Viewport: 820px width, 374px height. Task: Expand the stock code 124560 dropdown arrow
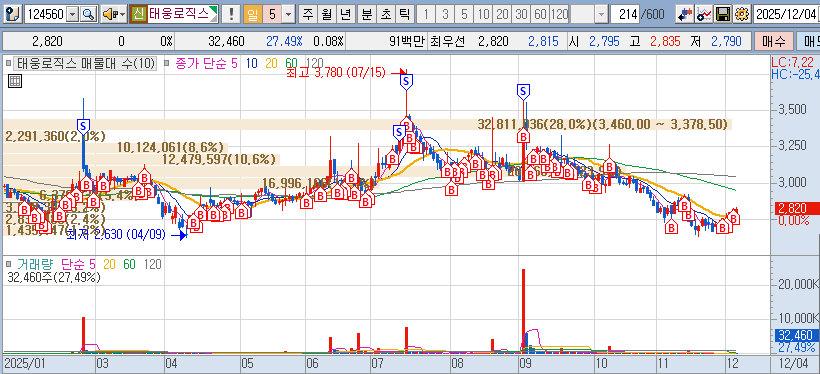[x=73, y=14]
